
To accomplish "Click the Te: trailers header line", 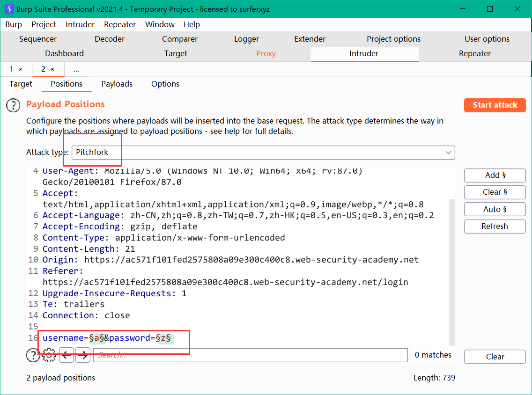I will point(74,305).
